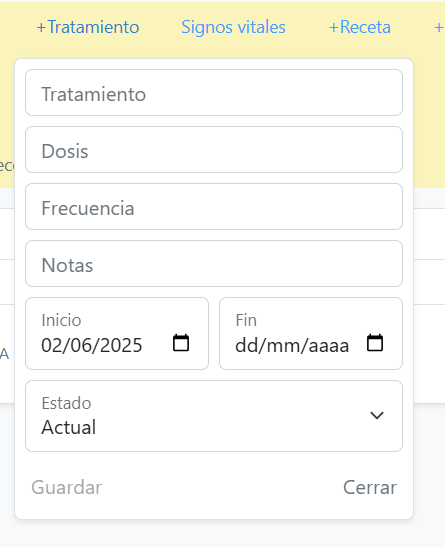The image size is (445, 547).
Task: Open the Inicio date calendar picker icon
Action: coord(181,343)
